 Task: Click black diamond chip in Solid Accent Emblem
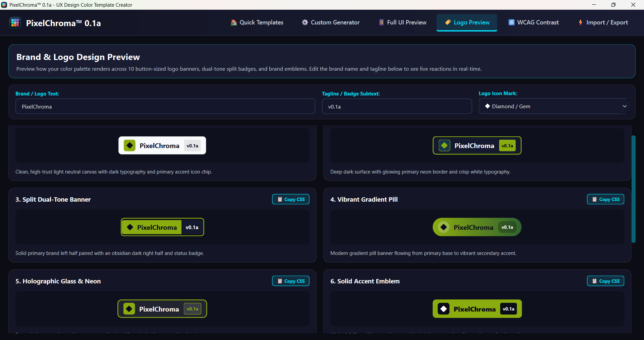click(443, 309)
